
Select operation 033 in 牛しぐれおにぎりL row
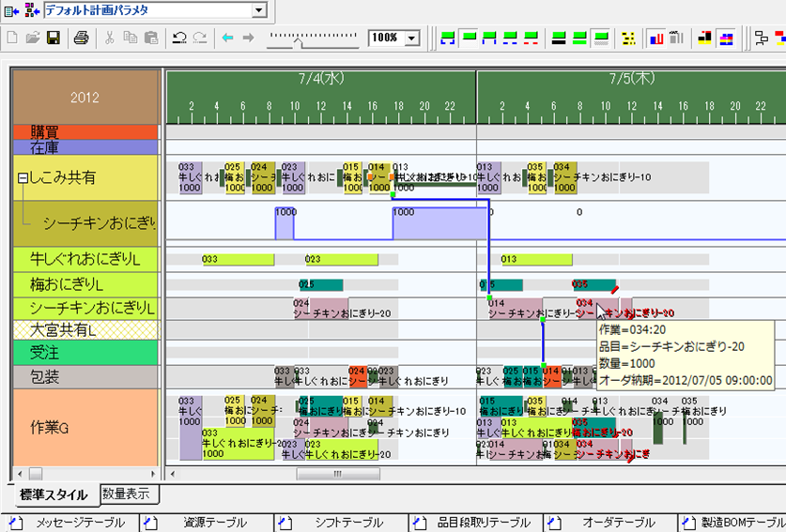[x=239, y=260]
